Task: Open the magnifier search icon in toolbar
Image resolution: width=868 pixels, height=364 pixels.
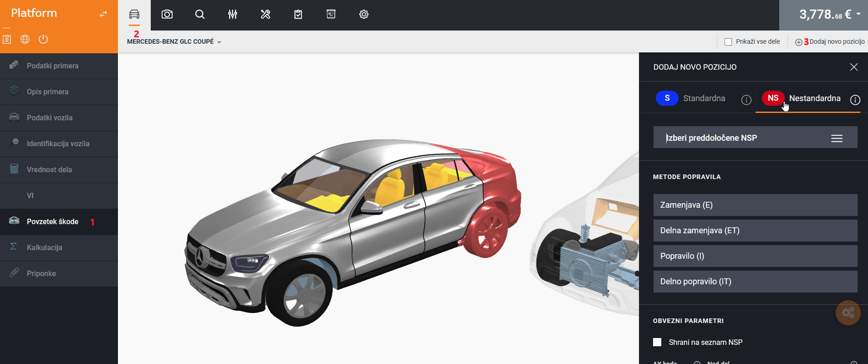Action: pos(200,14)
